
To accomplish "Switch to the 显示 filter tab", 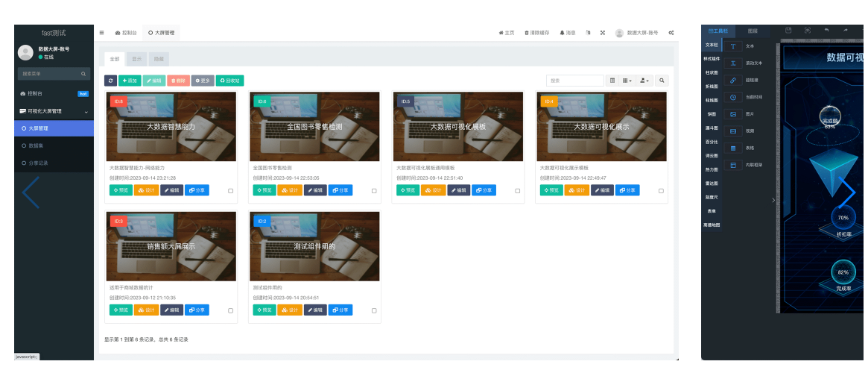I will pos(137,59).
